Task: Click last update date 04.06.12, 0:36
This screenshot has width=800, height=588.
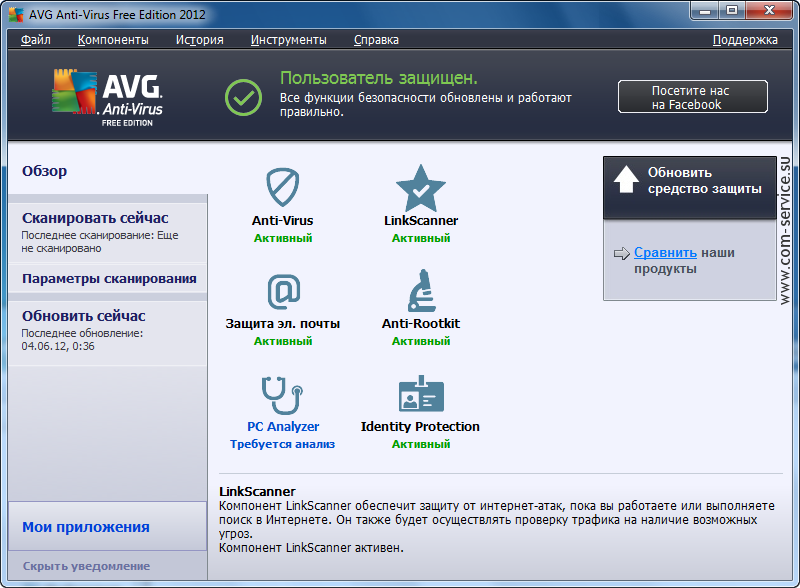Action: 58,346
